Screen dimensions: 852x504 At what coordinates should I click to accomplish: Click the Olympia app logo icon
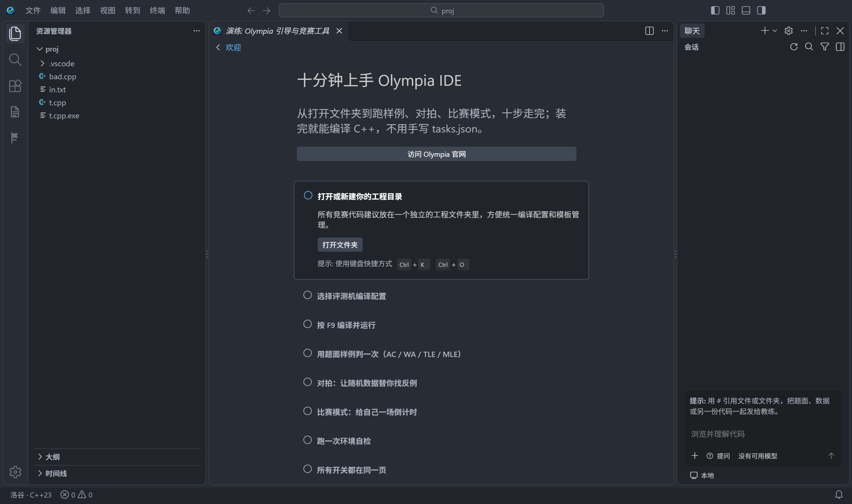[11, 11]
